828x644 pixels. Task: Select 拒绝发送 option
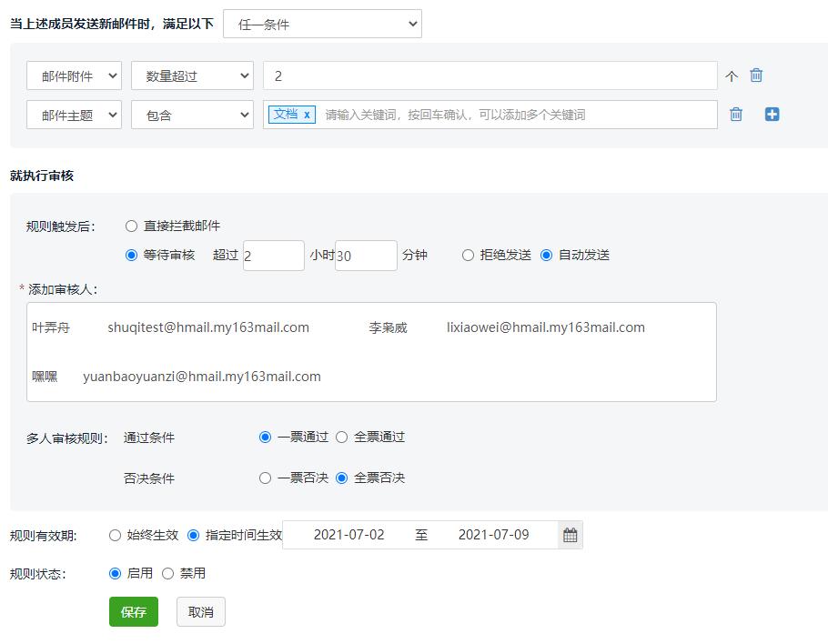[467, 256]
